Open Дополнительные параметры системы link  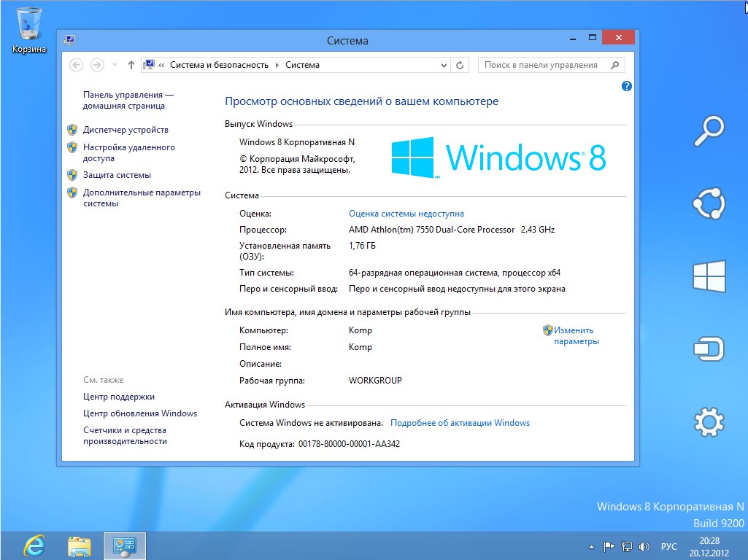141,198
